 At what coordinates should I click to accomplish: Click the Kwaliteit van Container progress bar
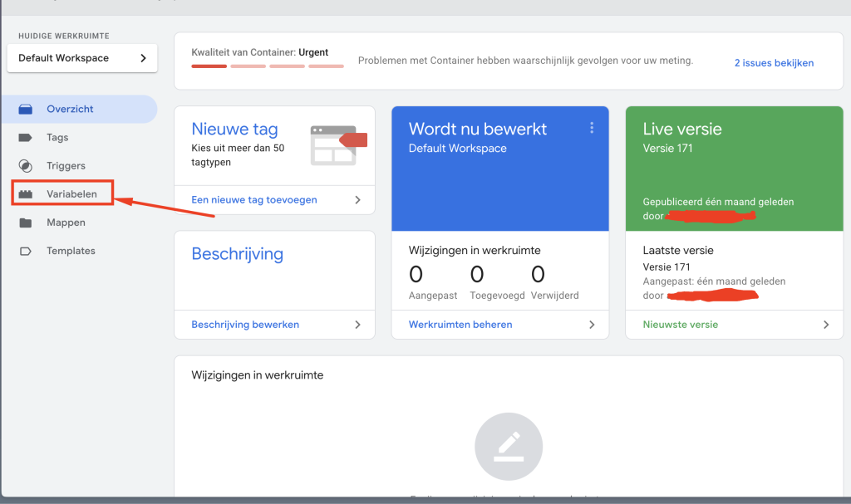[x=268, y=66]
